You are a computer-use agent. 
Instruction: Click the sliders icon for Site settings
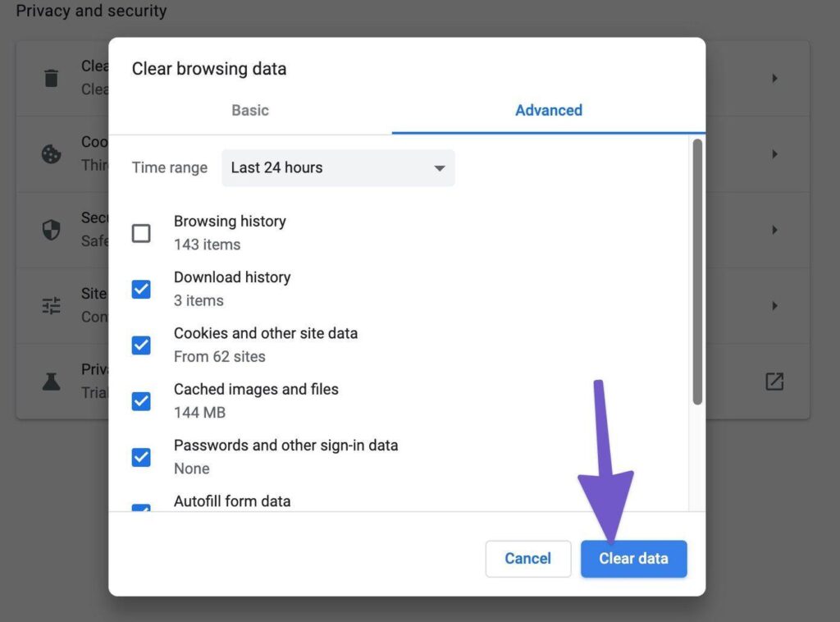coord(51,305)
